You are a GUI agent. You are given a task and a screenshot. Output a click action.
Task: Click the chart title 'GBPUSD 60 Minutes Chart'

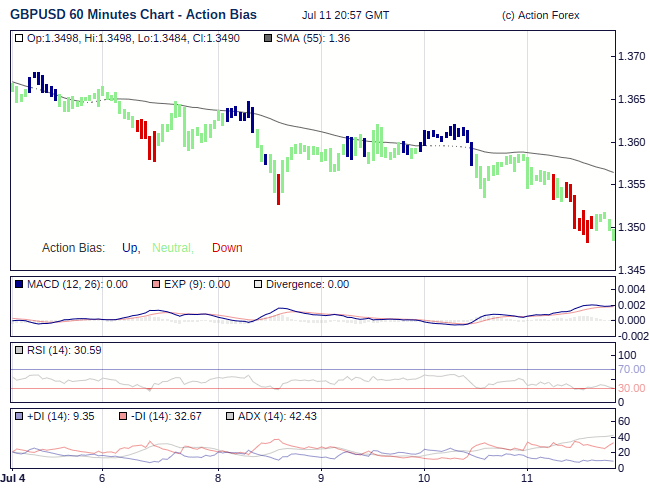coord(132,15)
